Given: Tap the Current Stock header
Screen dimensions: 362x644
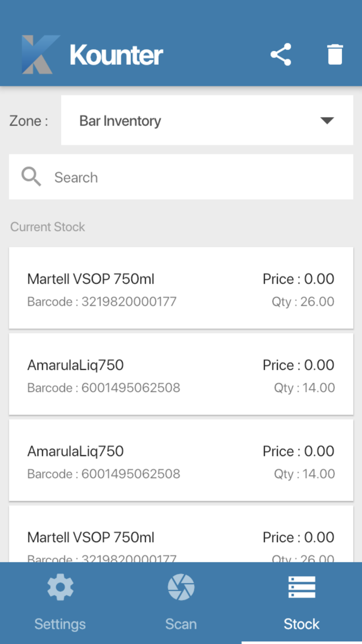Looking at the screenshot, I should tap(47, 227).
